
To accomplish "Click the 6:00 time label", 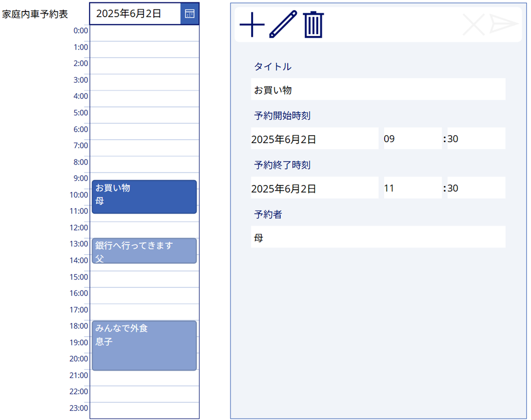I will (x=81, y=129).
